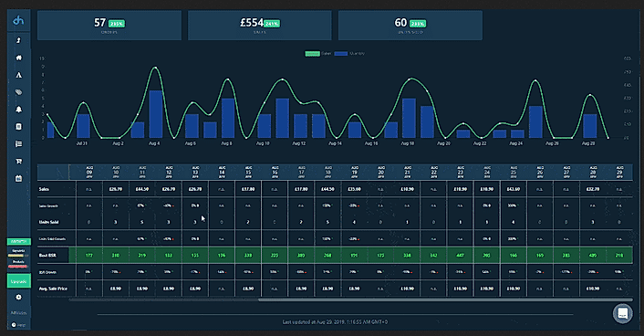
Task: Open the price tag icon in sidebar
Action: click(18, 92)
